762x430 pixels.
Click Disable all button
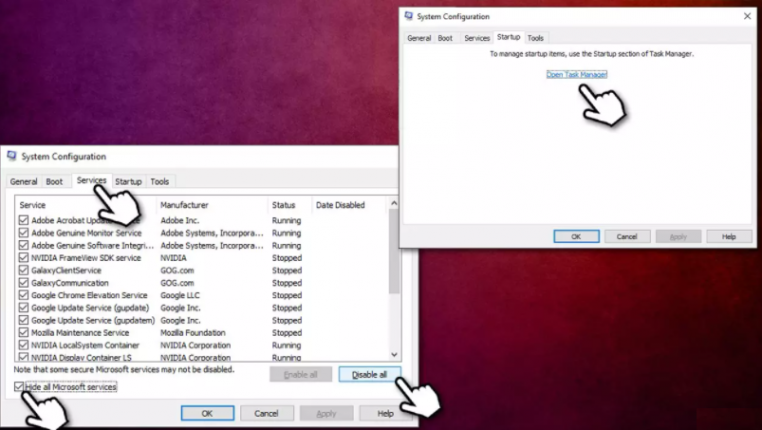point(369,375)
